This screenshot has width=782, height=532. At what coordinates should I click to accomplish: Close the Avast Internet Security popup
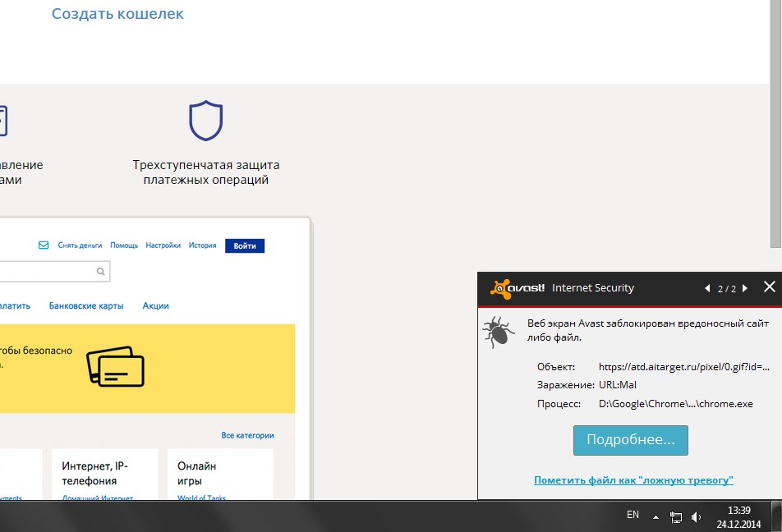[770, 287]
